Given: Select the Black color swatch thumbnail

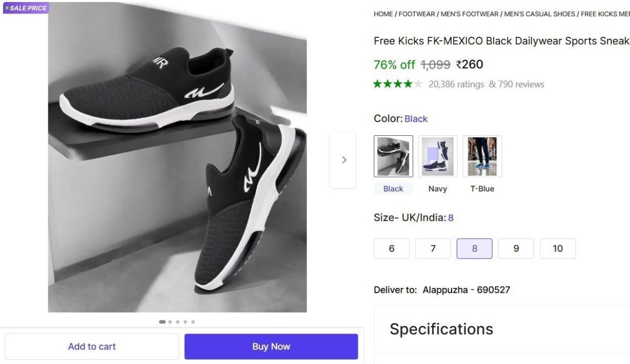Looking at the screenshot, I should coord(393,156).
